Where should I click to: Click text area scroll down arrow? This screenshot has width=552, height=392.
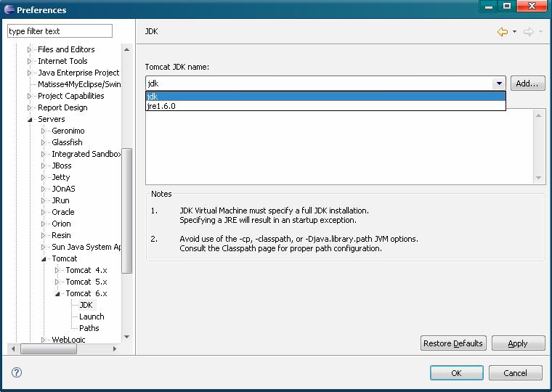click(x=538, y=178)
